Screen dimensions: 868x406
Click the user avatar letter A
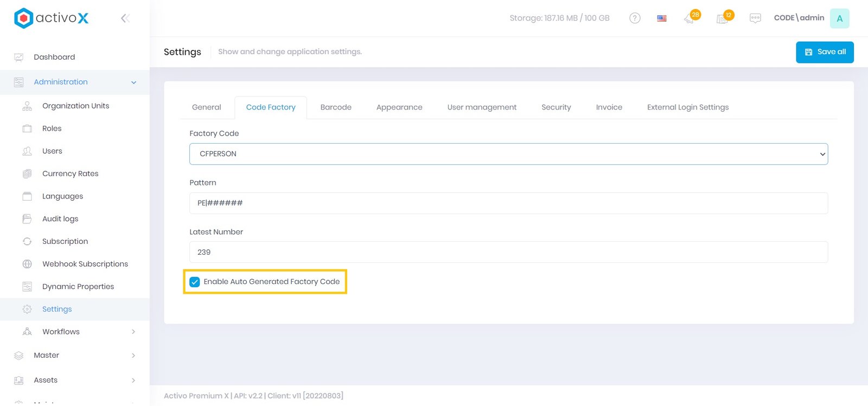pos(839,18)
